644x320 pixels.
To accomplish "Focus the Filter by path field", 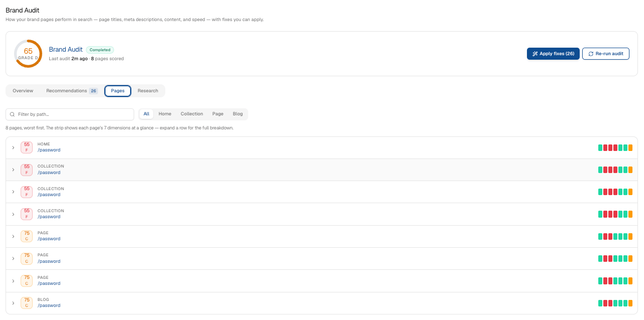I will (70, 114).
